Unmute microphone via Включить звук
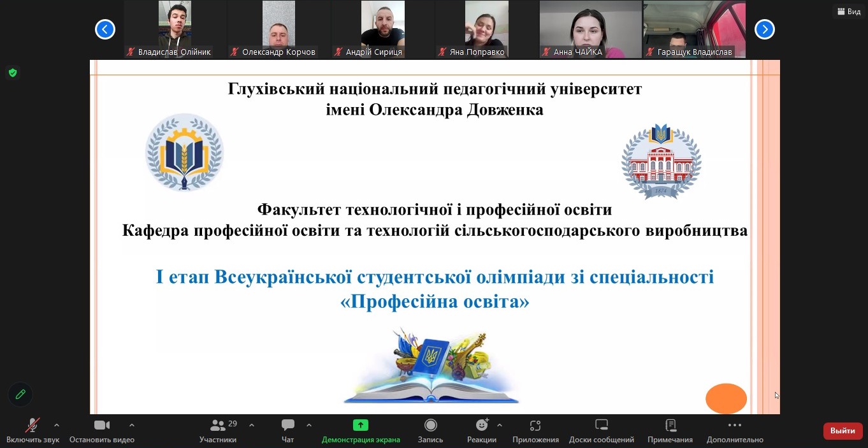The height and width of the screenshot is (448, 868). click(x=32, y=426)
